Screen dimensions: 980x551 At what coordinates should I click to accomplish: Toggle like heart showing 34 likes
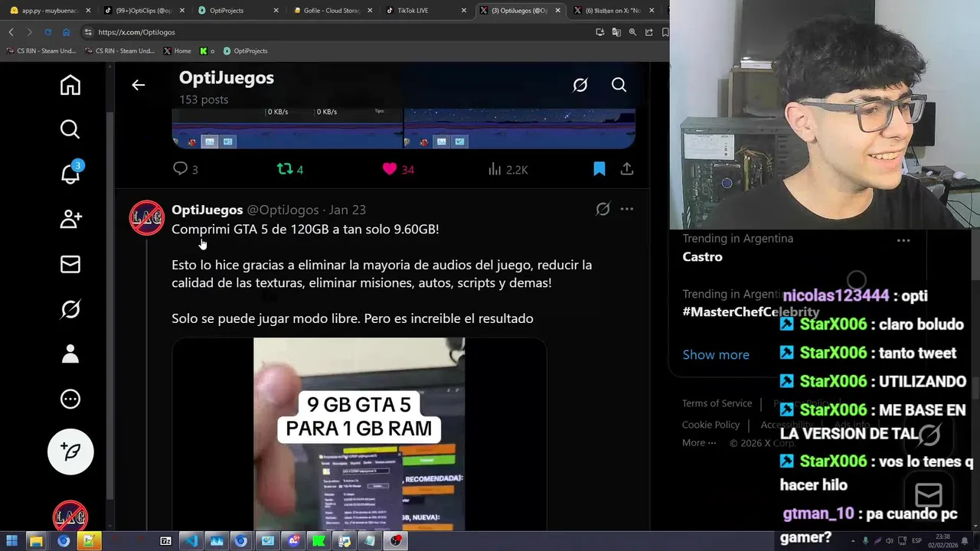pos(398,169)
